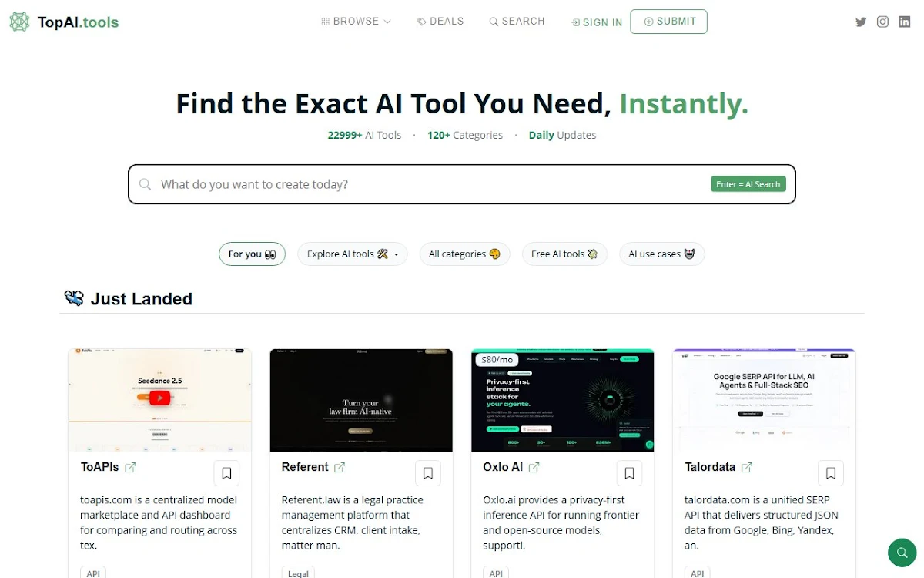Click the Just Landed heading
Screen dimensions: 924x578
coord(142,299)
